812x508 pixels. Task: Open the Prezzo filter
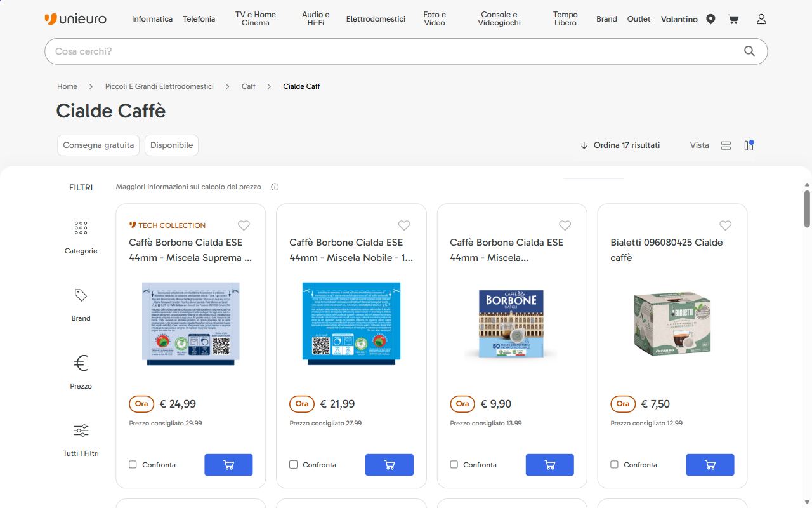(x=81, y=371)
